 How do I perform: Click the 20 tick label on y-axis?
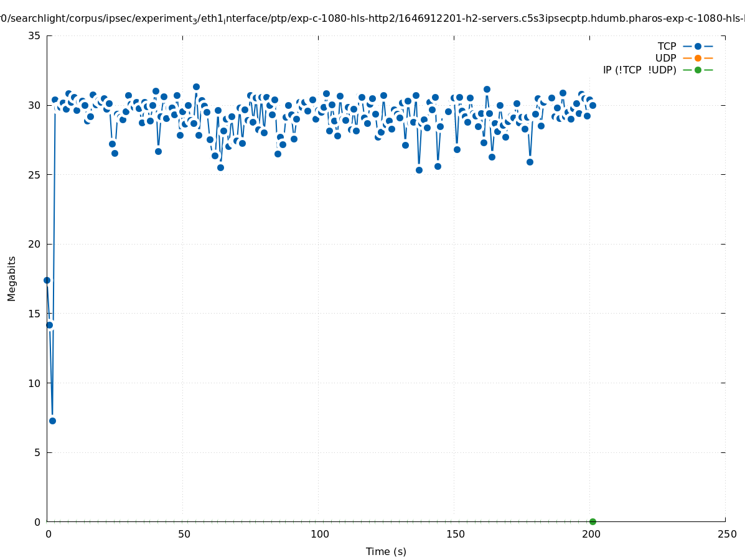click(x=34, y=245)
